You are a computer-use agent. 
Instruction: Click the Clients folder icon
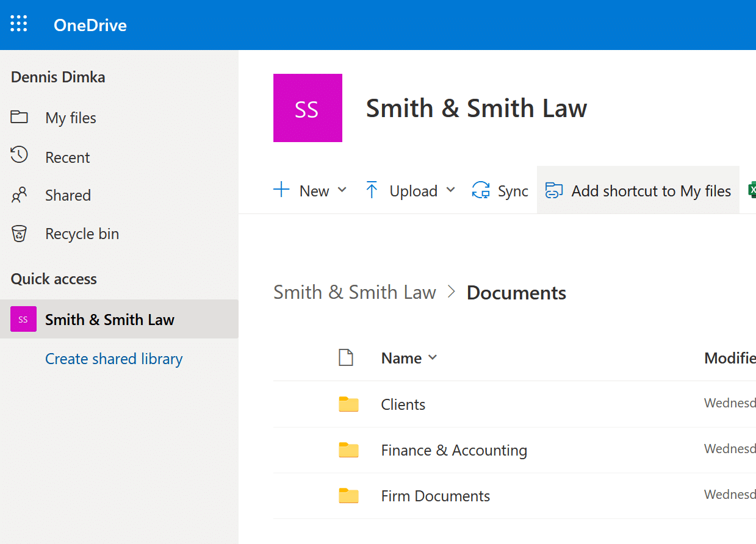[348, 404]
